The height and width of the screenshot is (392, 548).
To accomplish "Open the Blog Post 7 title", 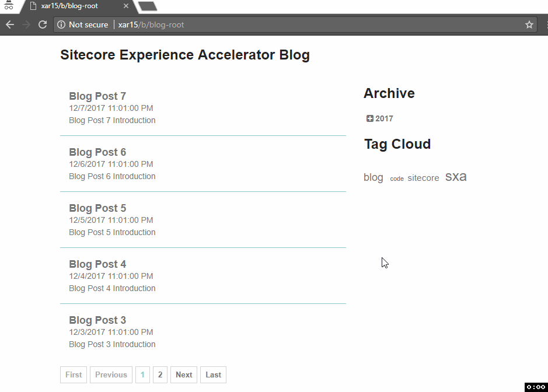I will 97,96.
